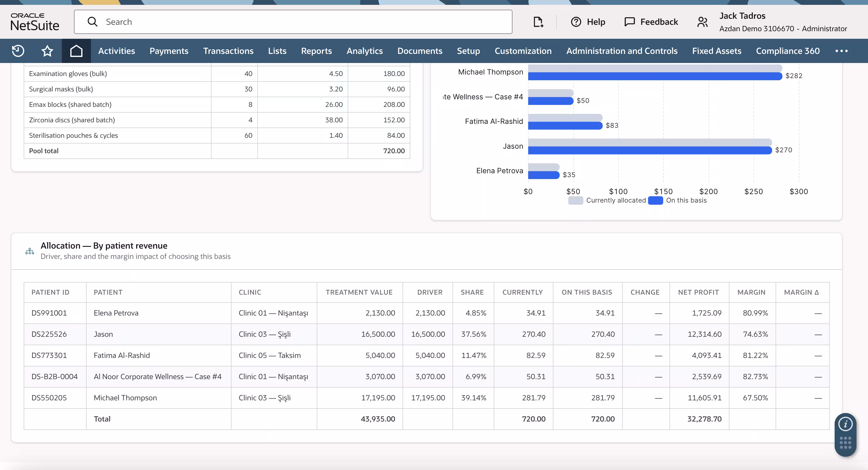Expand the Fixed Assets menu

pos(716,51)
